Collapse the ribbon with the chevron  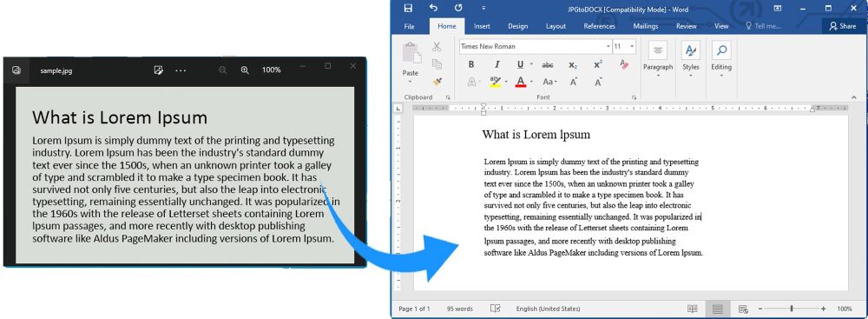pos(853,97)
